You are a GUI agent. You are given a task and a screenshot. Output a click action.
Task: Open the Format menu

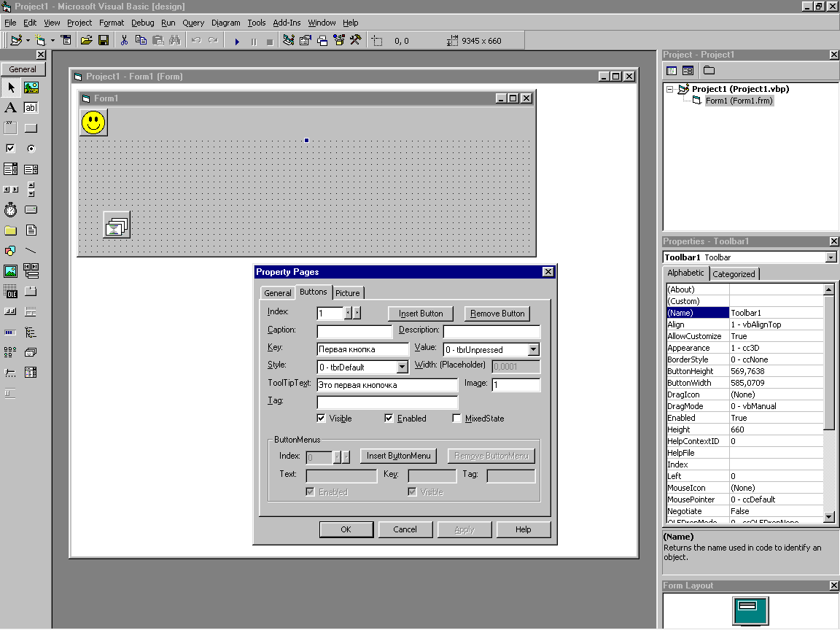point(112,23)
